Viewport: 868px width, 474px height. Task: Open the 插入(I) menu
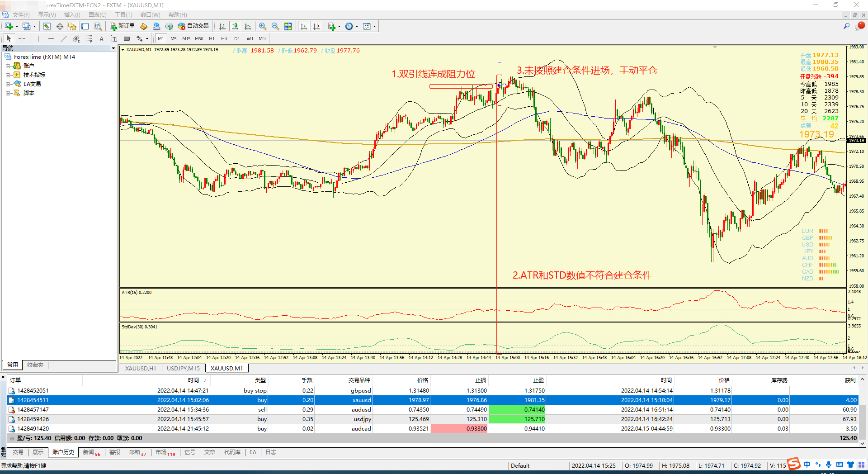(x=72, y=15)
